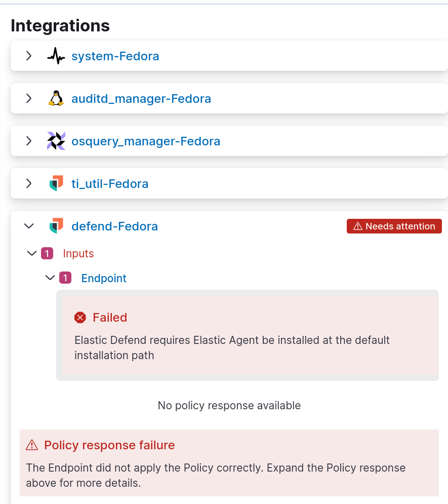The width and height of the screenshot is (448, 504).
Task: Click the Needs attention status badge
Action: pos(394,226)
